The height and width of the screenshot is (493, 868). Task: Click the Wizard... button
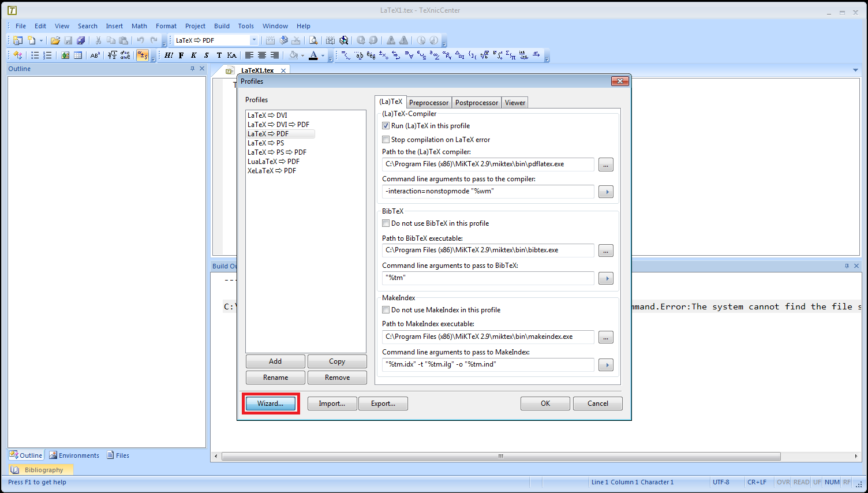tap(271, 404)
